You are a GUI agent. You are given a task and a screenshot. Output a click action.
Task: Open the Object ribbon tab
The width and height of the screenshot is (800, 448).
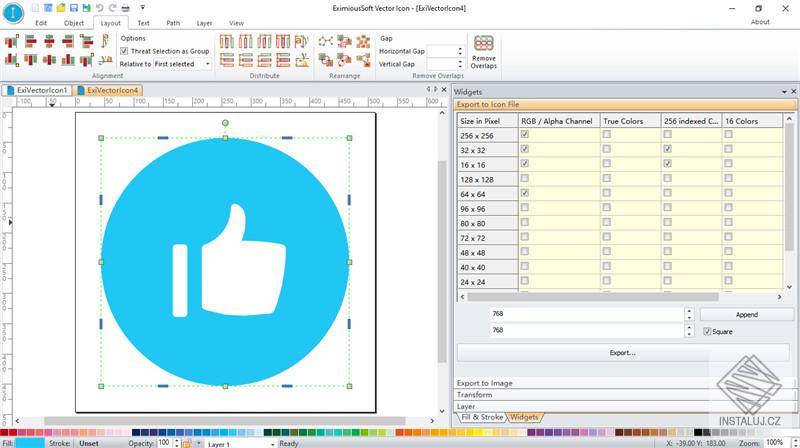point(73,23)
